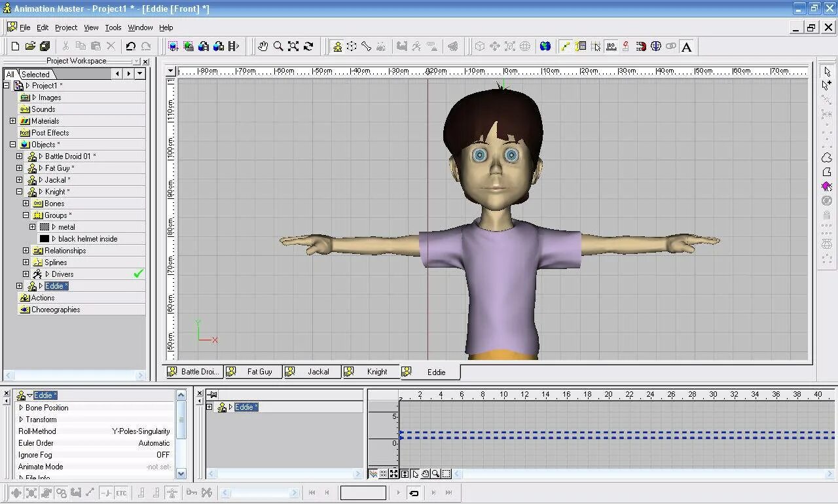Toggle the Ignore Fog OFF value
The image size is (838, 504).
(162, 455)
